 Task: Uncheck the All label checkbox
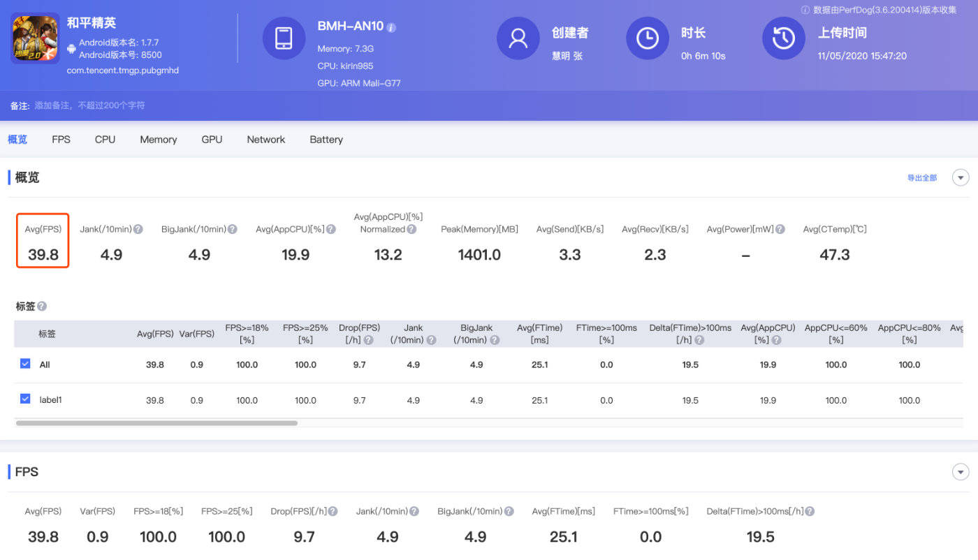coord(25,364)
